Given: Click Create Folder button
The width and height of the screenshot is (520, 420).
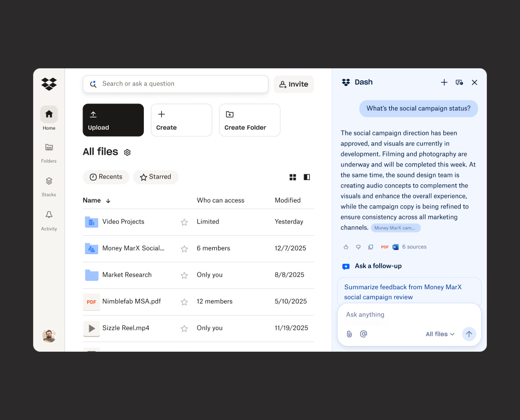Looking at the screenshot, I should [x=249, y=120].
